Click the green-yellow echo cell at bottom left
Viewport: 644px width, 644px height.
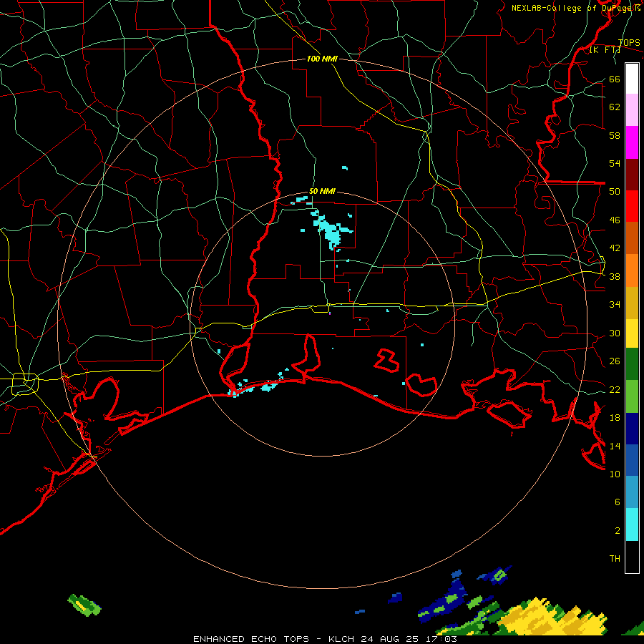pyautogui.click(x=84, y=605)
